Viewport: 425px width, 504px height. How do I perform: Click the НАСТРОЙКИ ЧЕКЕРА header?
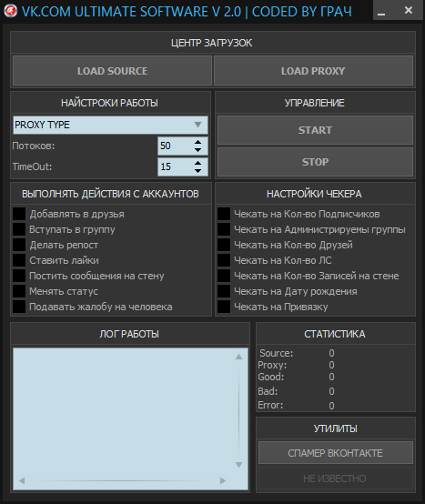point(314,194)
